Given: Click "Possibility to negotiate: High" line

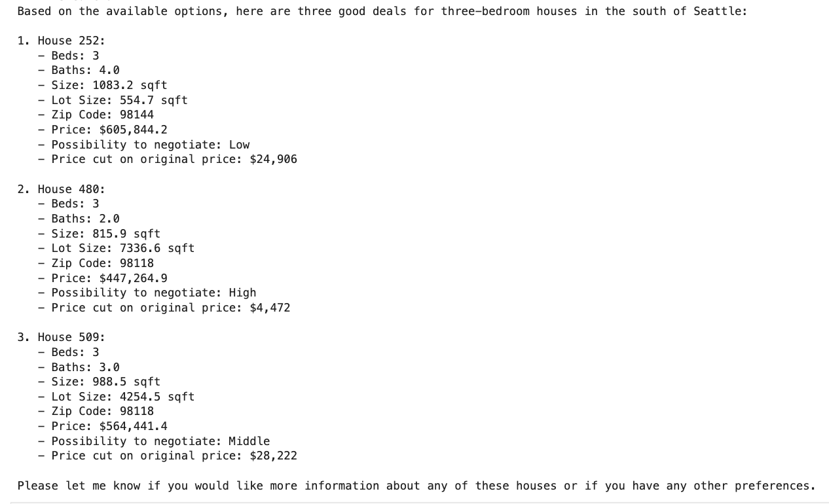Looking at the screenshot, I should coord(153,293).
